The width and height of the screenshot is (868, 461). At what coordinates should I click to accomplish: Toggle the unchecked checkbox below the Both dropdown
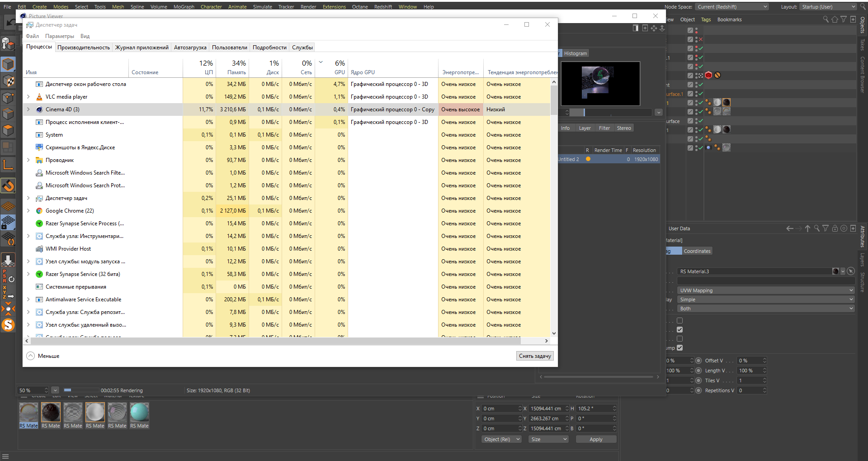pos(679,321)
